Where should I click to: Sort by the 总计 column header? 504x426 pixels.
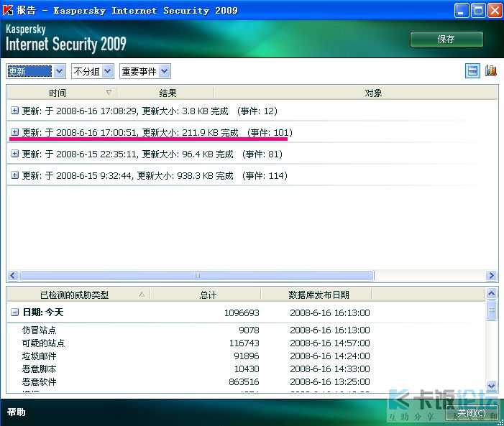(x=206, y=295)
